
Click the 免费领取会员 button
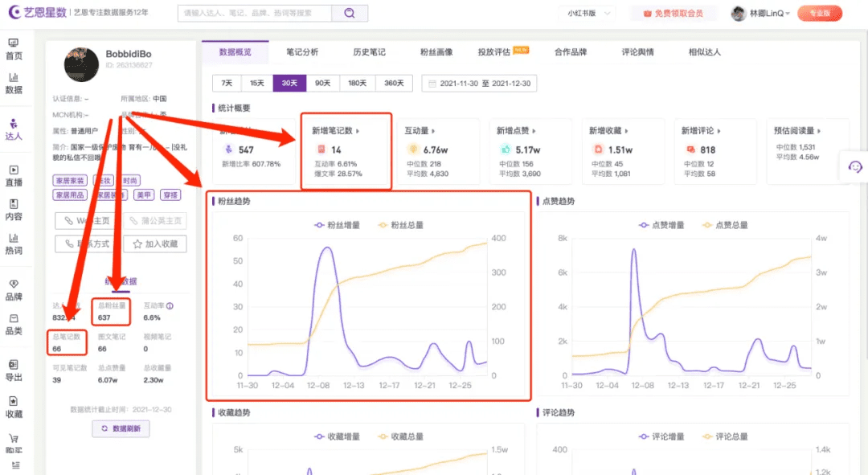[674, 14]
